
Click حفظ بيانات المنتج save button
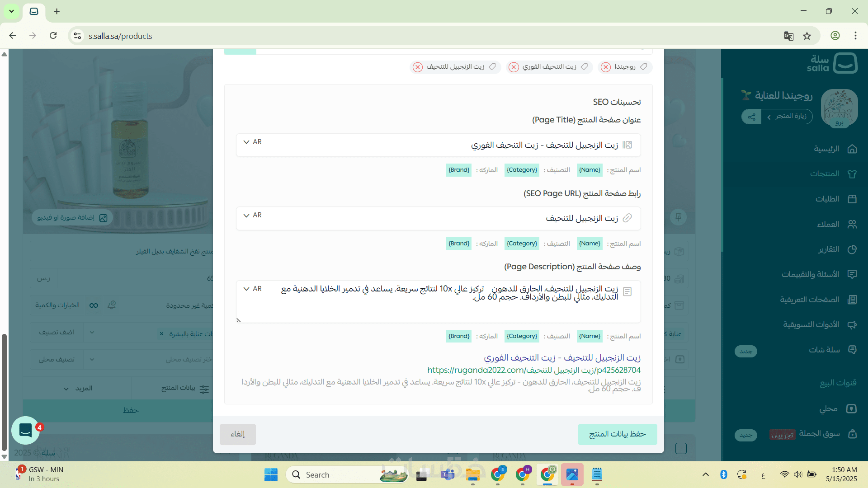tap(617, 434)
